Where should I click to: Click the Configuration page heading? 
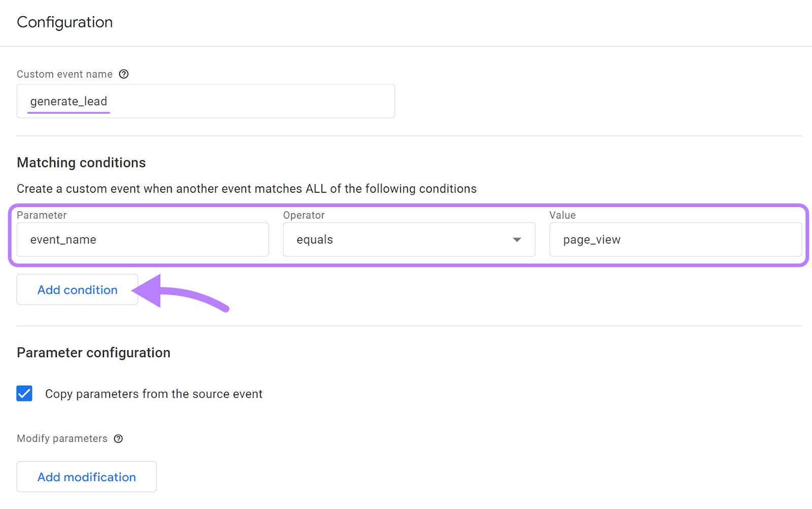pos(64,22)
